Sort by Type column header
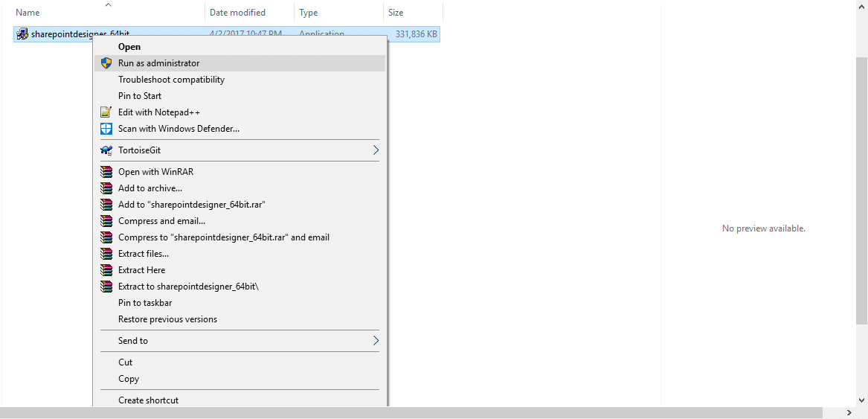Image resolution: width=868 pixels, height=419 pixels. pyautogui.click(x=338, y=12)
